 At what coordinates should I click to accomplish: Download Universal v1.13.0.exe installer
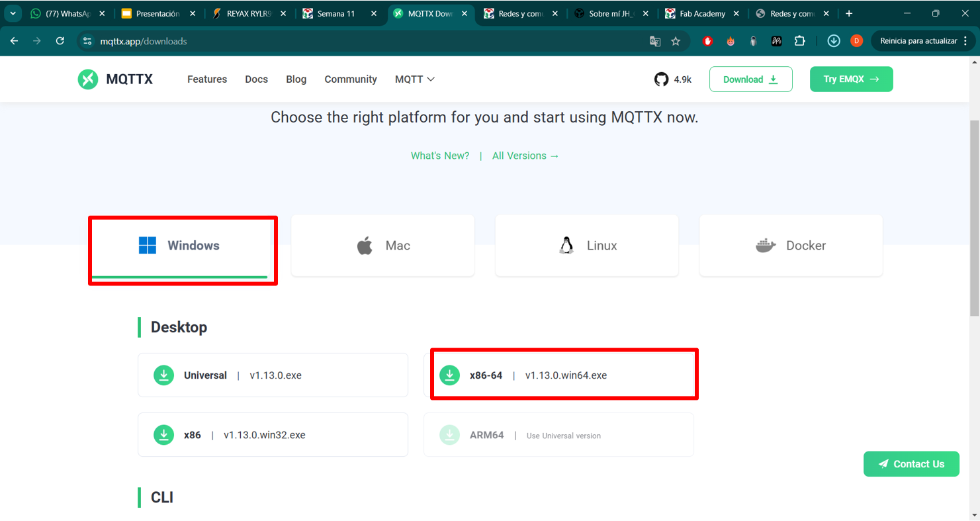(273, 375)
